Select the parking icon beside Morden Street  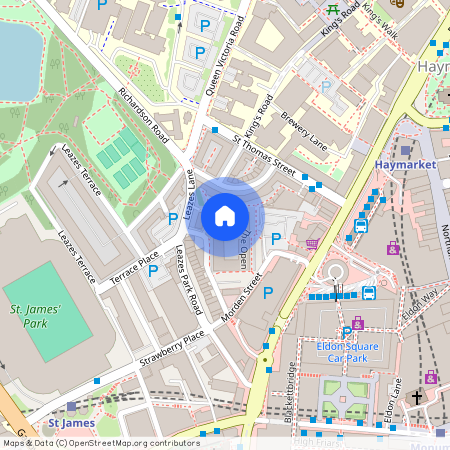point(268,293)
